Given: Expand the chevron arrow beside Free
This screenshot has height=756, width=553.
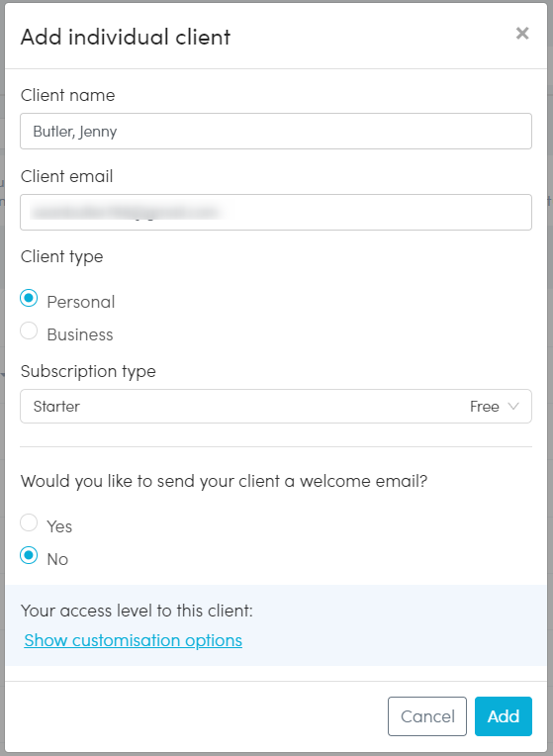Looking at the screenshot, I should (x=513, y=407).
